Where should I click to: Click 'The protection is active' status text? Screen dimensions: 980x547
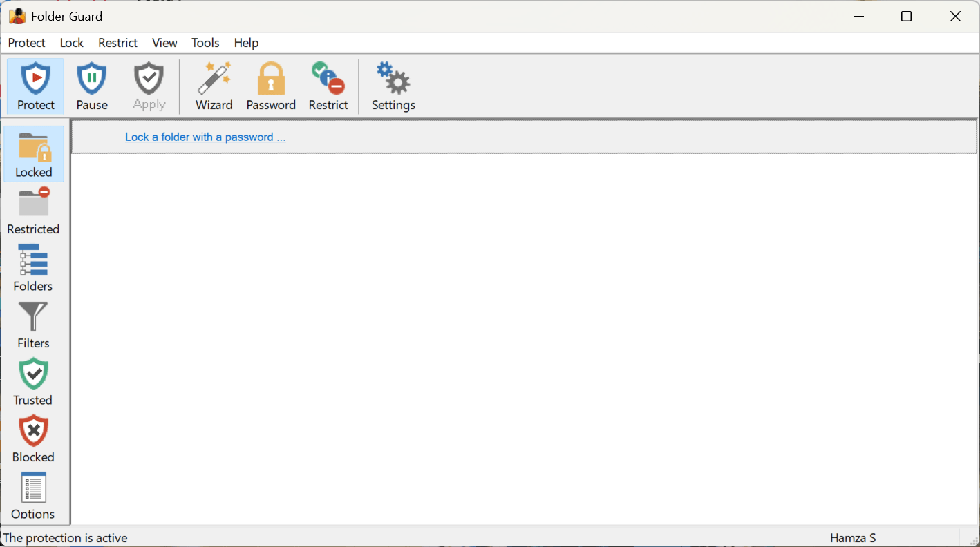pos(66,537)
